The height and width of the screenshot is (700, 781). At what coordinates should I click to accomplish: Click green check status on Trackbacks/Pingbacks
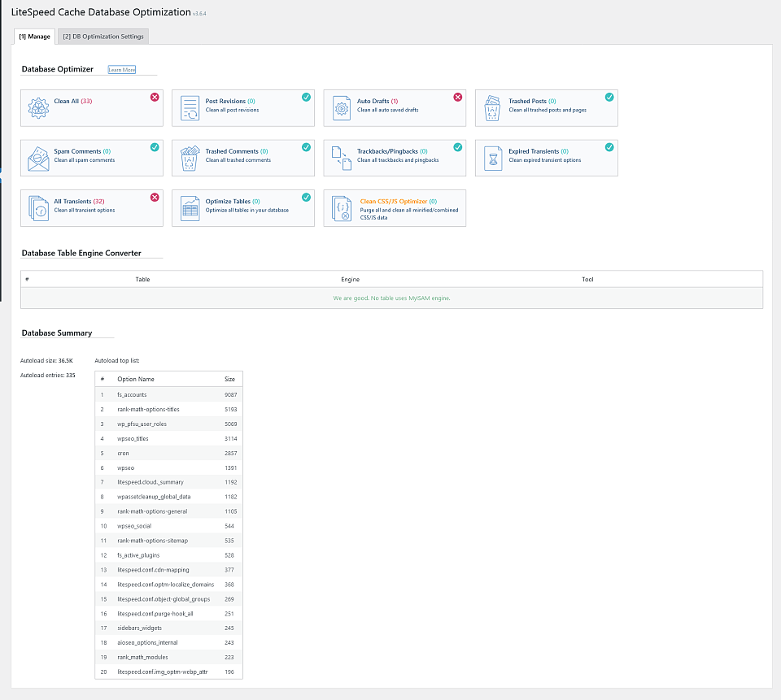click(x=458, y=147)
